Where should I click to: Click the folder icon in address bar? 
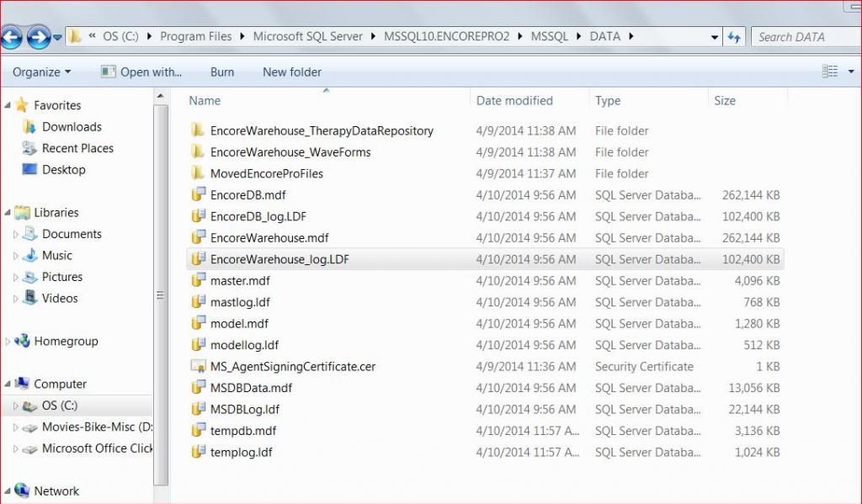75,37
